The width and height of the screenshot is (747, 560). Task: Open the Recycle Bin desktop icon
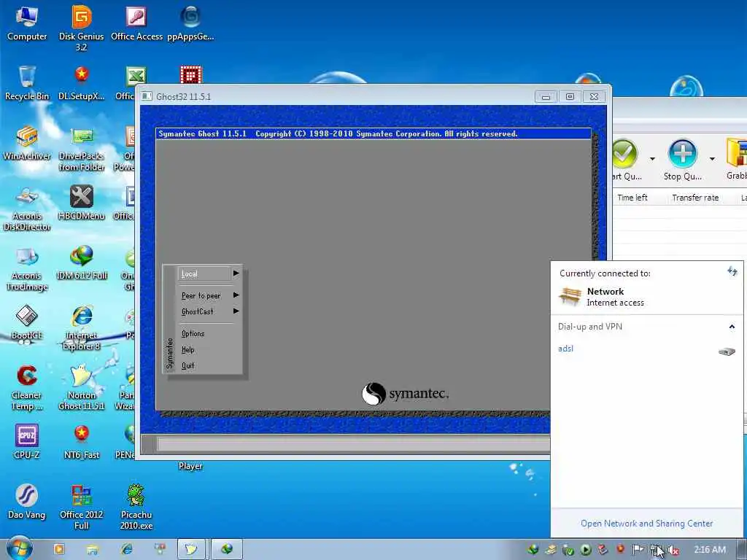pyautogui.click(x=27, y=83)
